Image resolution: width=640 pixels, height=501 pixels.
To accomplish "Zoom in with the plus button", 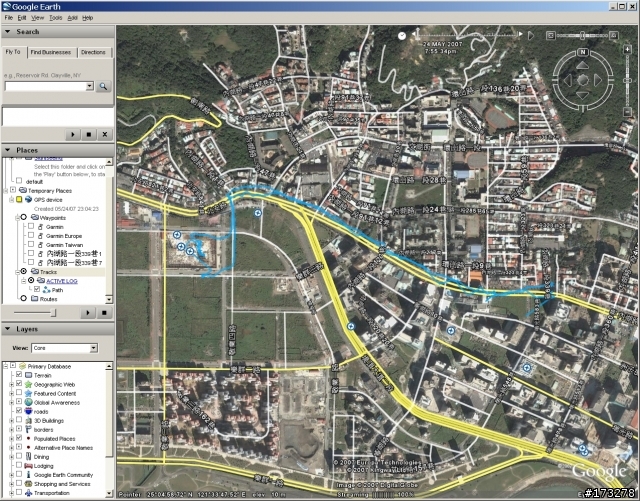I will [x=628, y=49].
